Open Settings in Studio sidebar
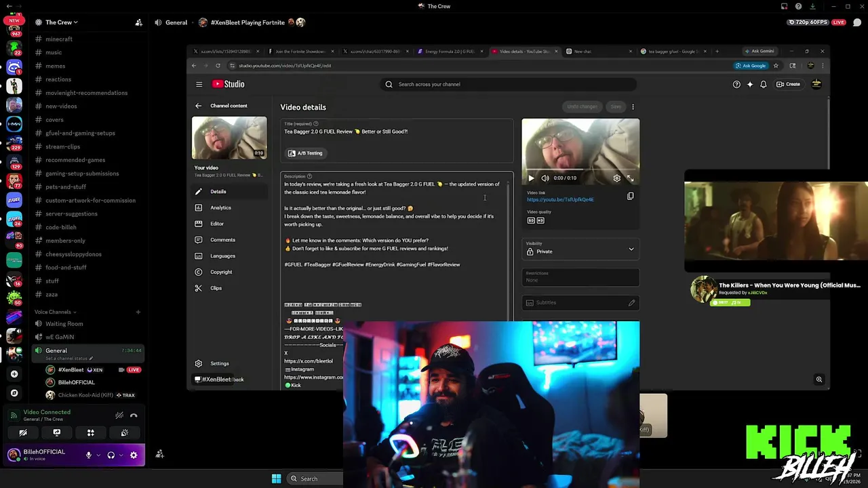Screen dimensions: 868x488 coord(229,363)
